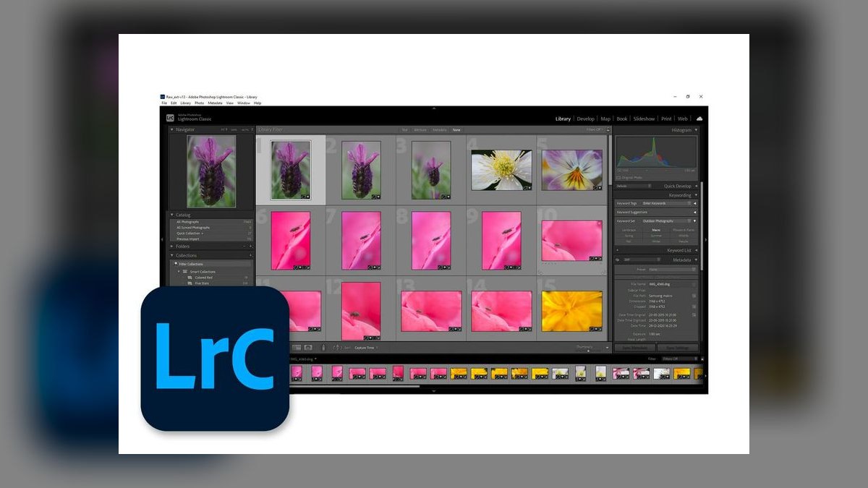Switch to the Slideshow module

click(x=644, y=119)
